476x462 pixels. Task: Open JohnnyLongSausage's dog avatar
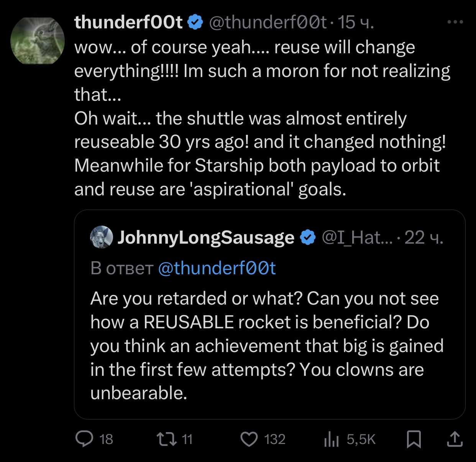click(x=102, y=237)
